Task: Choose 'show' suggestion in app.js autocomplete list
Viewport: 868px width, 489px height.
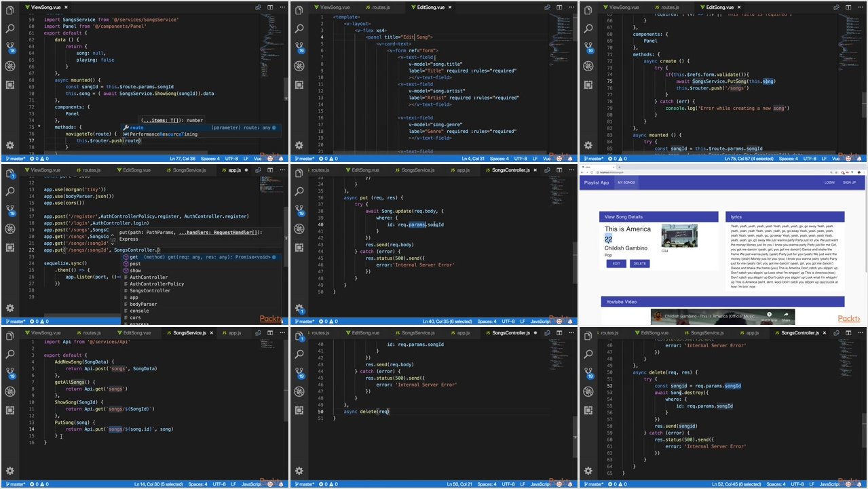Action: (200, 271)
